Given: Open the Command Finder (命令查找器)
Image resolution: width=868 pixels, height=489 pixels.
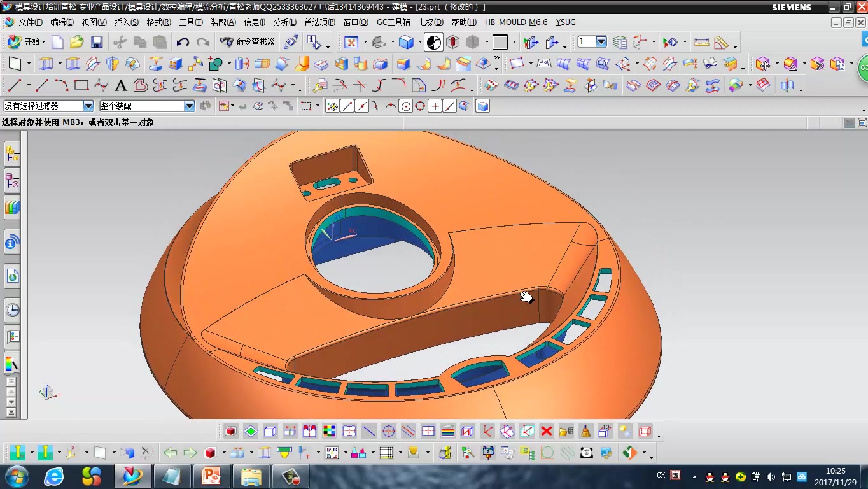Looking at the screenshot, I should coord(248,42).
